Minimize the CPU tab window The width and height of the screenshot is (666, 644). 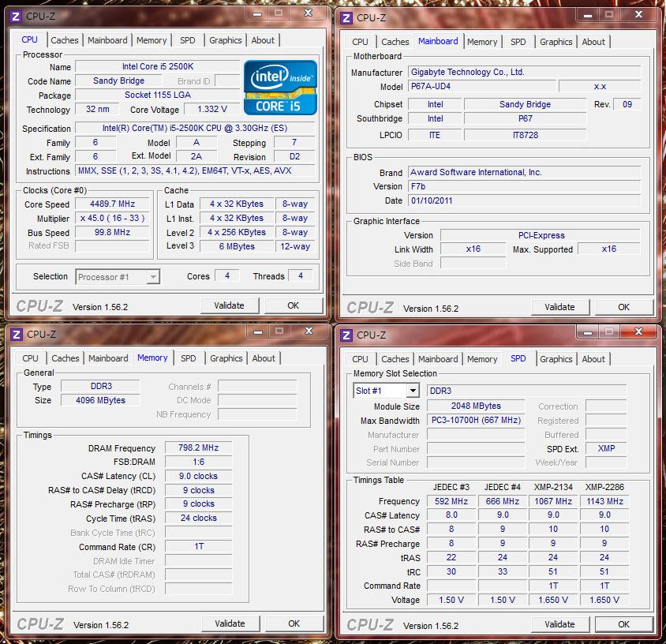pos(257,14)
